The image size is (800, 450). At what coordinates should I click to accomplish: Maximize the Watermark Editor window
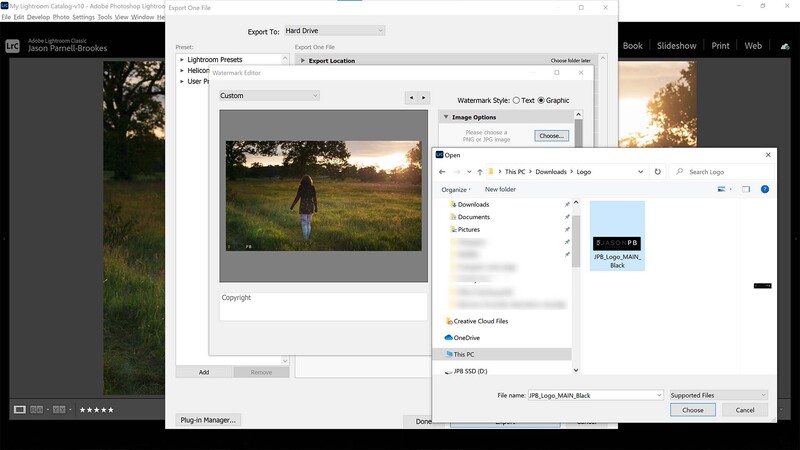pyautogui.click(x=557, y=72)
